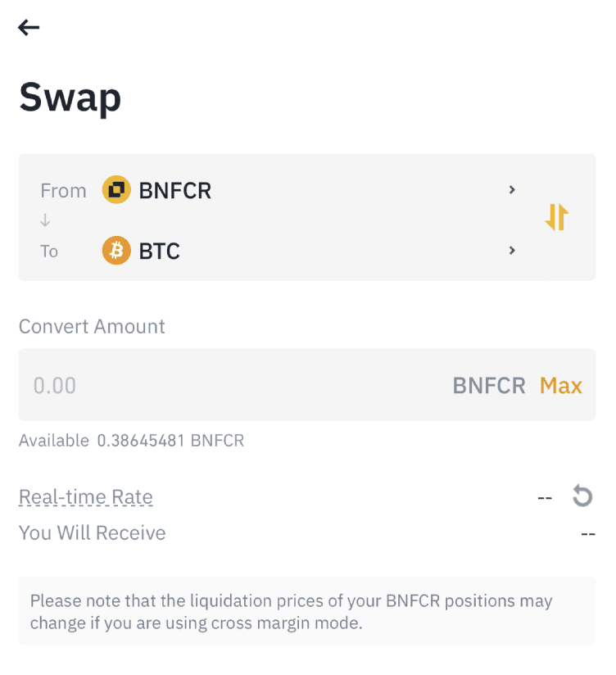The image size is (616, 675).
Task: Swap the From and To currencies
Action: coord(556,217)
